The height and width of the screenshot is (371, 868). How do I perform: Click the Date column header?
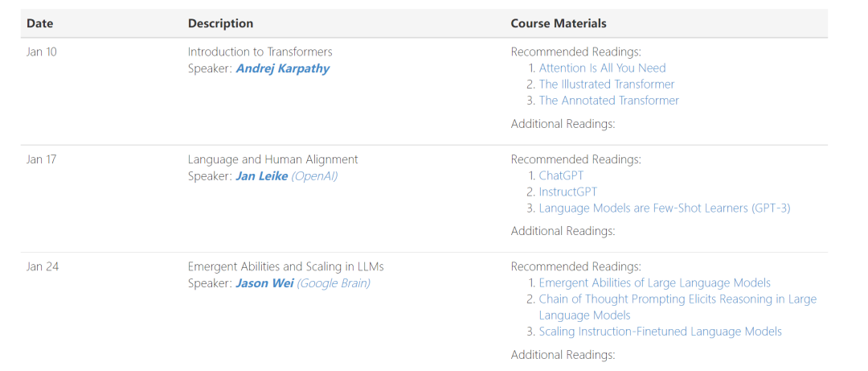click(40, 23)
